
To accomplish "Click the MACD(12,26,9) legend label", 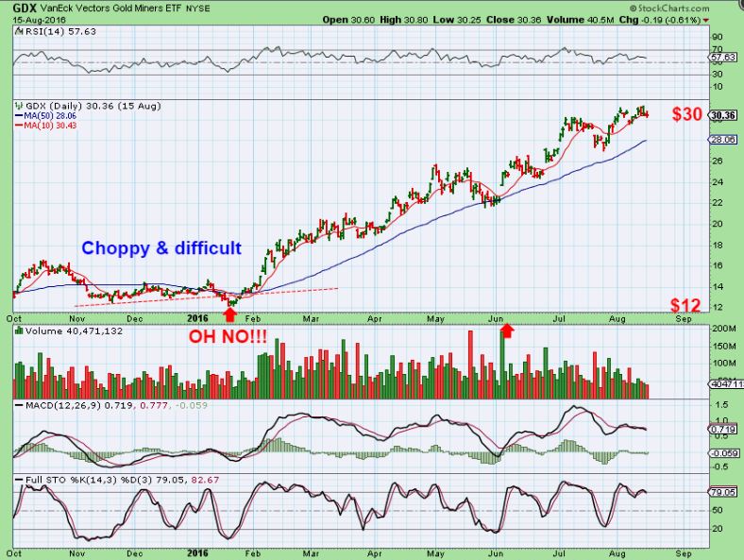I will (62, 405).
